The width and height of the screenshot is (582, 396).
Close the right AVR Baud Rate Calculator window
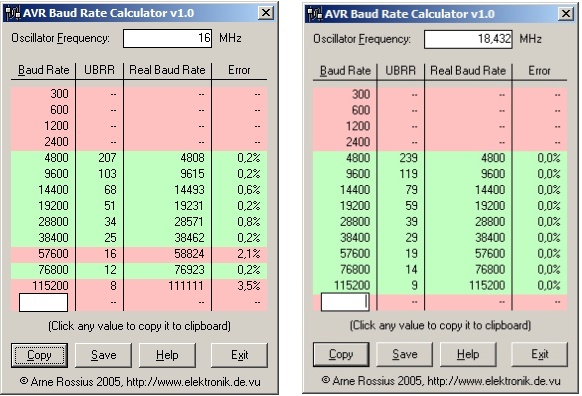pos(566,14)
